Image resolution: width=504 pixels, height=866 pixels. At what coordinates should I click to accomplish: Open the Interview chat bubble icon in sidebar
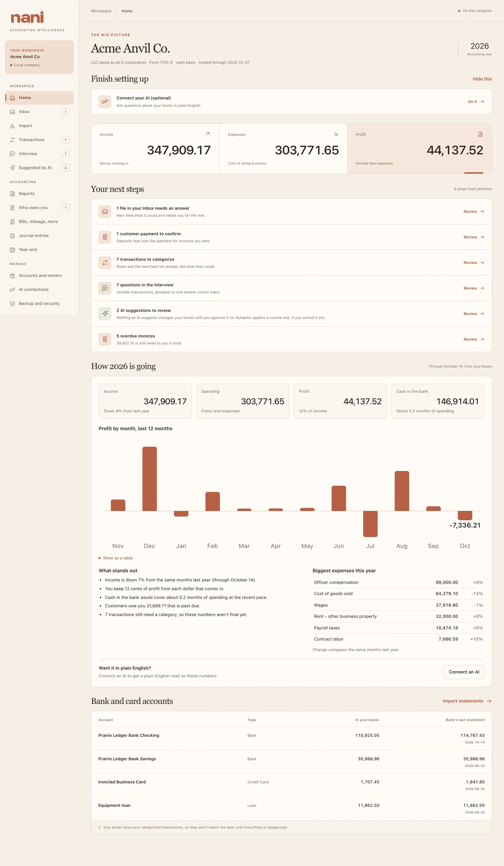point(12,154)
